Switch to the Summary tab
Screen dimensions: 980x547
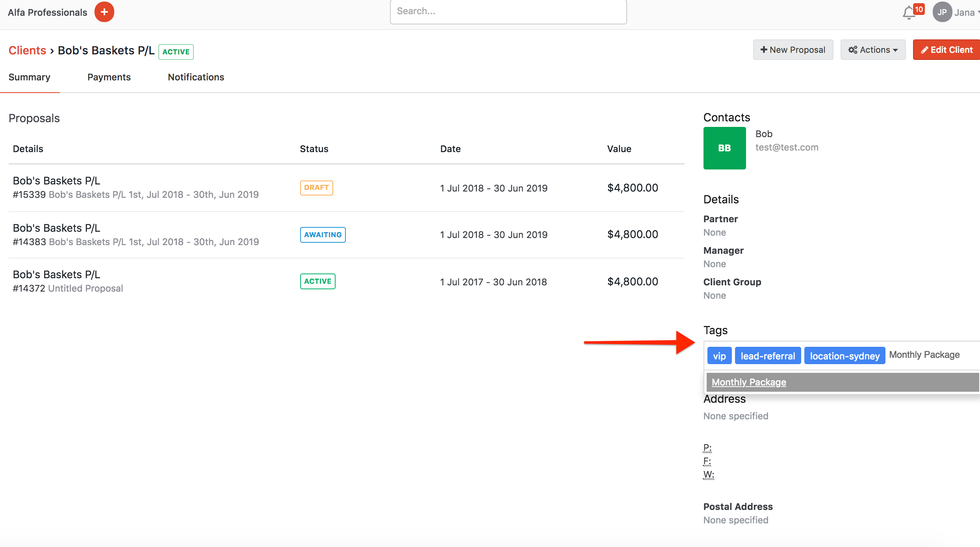[x=30, y=77]
